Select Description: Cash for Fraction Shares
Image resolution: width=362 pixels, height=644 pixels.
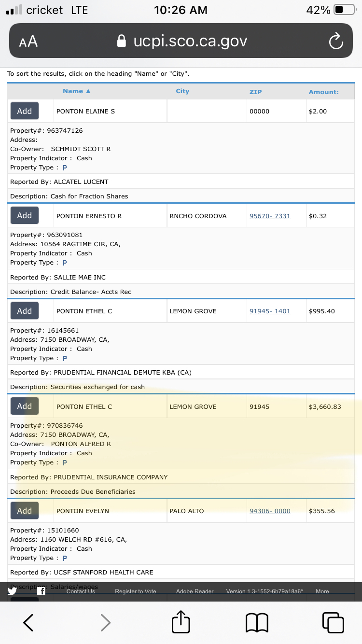[69, 196]
